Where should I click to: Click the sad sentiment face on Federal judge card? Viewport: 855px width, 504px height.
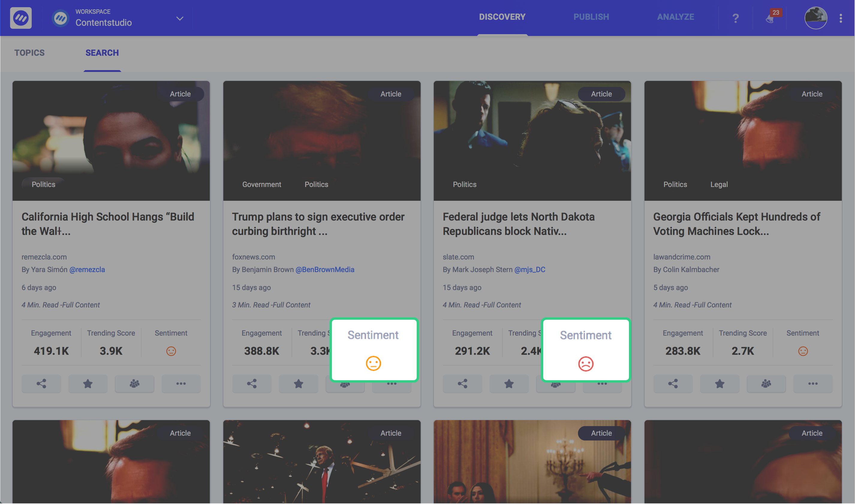tap(585, 364)
